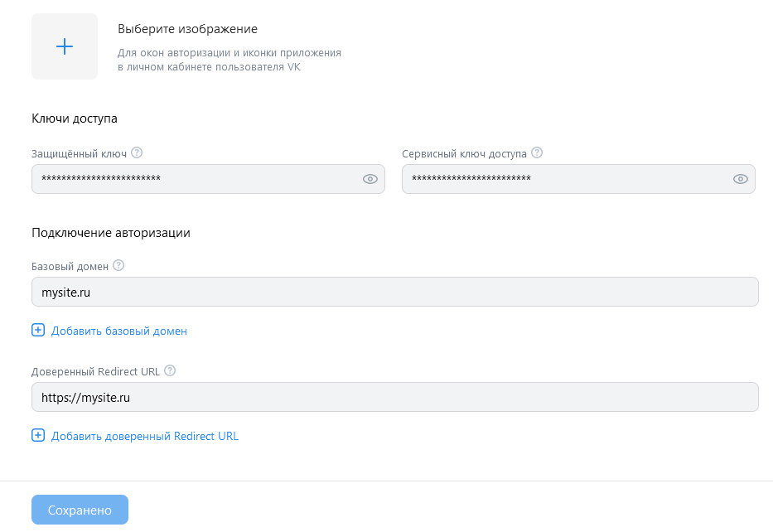The height and width of the screenshot is (532, 773).
Task: Click the plus icon beside Добавить базовый домен
Action: click(38, 331)
